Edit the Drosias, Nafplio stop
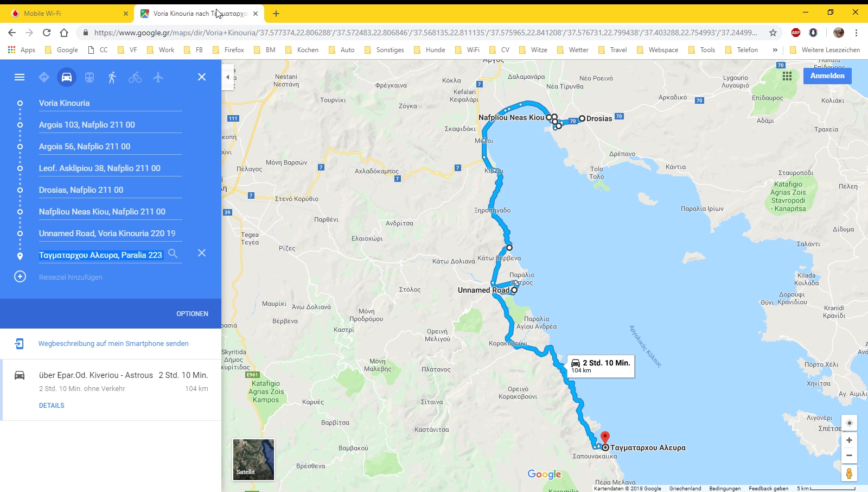Screen dimensions: 868x492 110,190
